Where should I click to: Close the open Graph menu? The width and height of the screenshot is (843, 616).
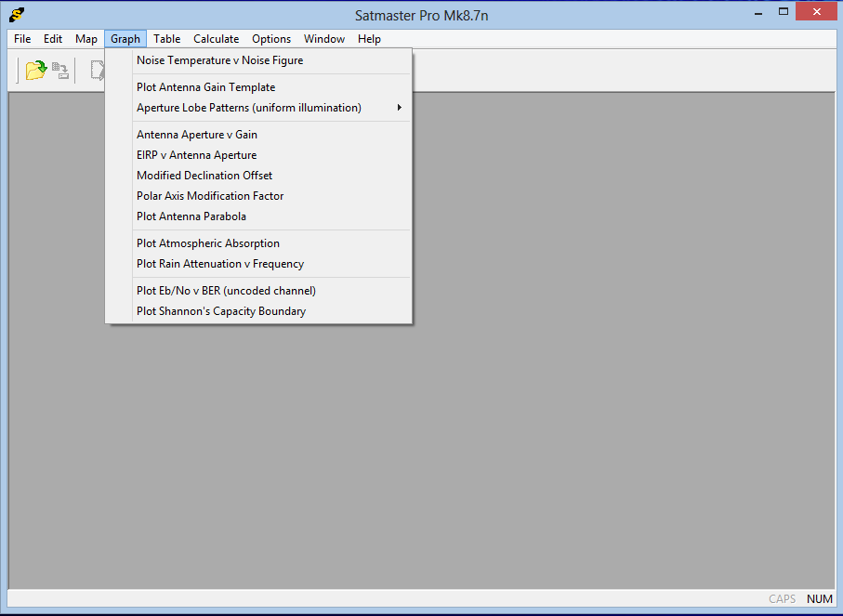[x=125, y=39]
